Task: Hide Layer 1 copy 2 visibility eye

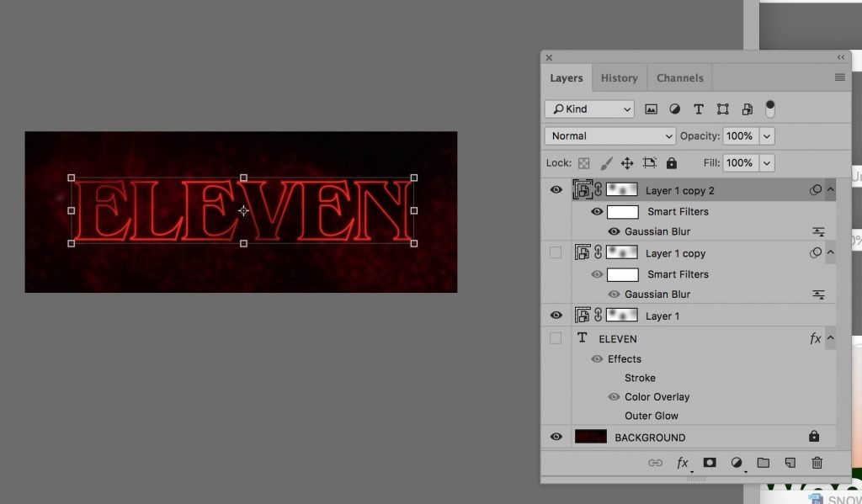Action: [556, 189]
